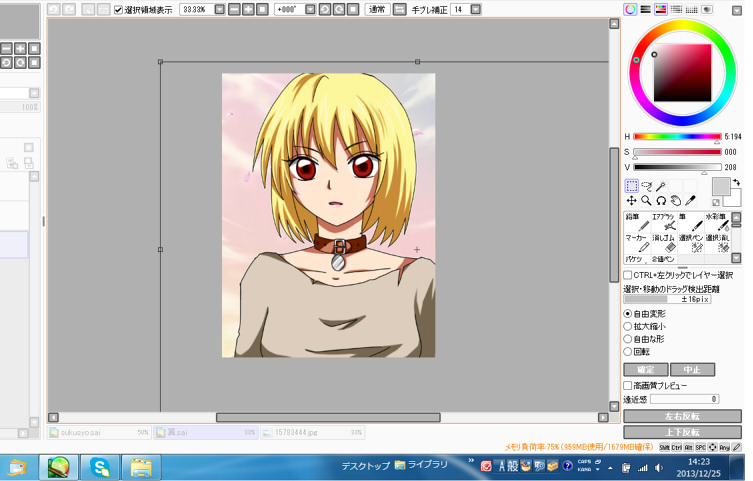
Task: Choose the 選択ペン selection pen
Action: (690, 243)
